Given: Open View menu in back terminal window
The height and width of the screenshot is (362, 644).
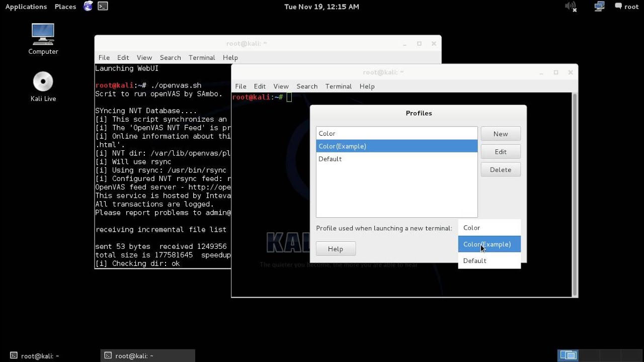Looking at the screenshot, I should [x=144, y=57].
